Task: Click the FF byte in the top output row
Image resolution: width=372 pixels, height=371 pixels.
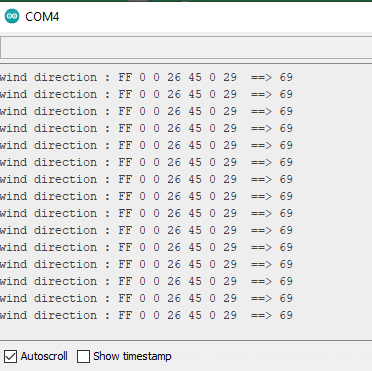Action: point(125,77)
